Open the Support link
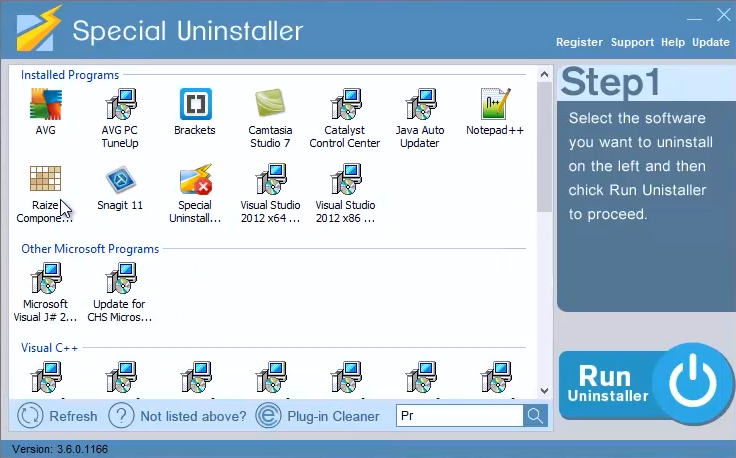The image size is (736, 458). [x=632, y=42]
